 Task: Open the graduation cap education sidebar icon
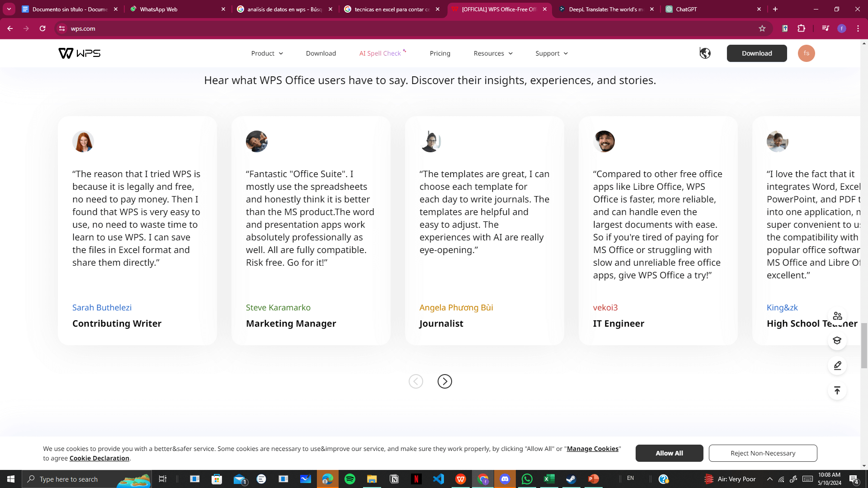(837, 341)
